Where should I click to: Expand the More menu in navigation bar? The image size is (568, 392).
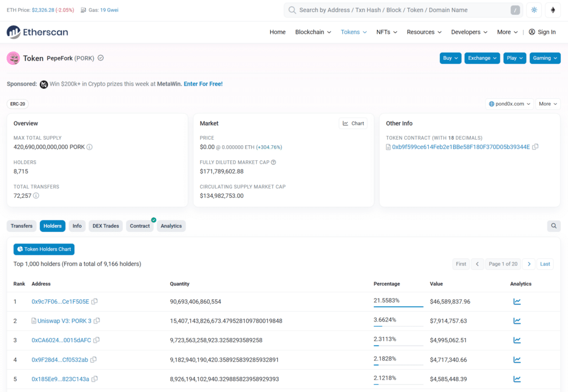click(x=507, y=32)
